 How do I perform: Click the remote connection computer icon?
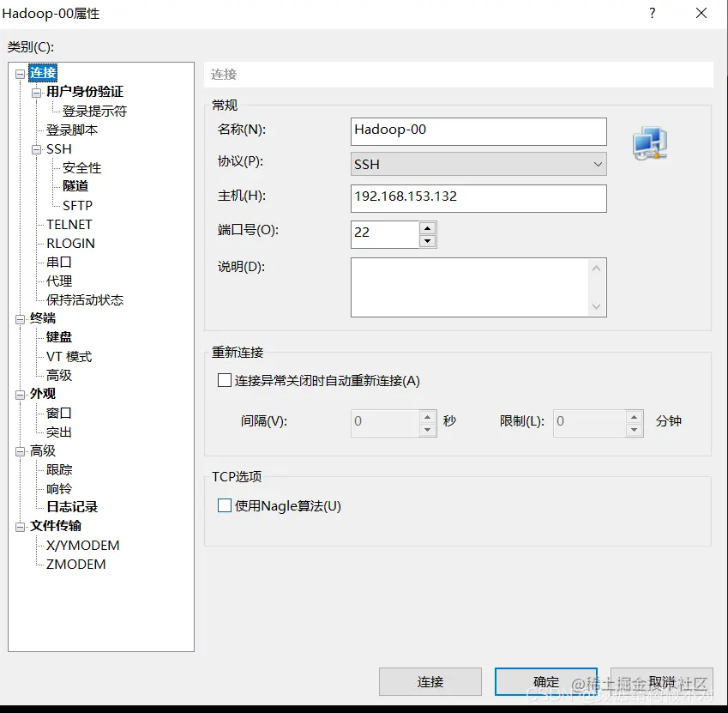pos(649,143)
